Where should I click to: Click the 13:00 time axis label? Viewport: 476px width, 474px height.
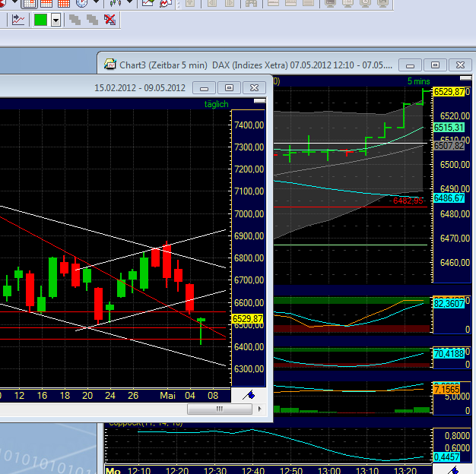pyautogui.click(x=329, y=470)
